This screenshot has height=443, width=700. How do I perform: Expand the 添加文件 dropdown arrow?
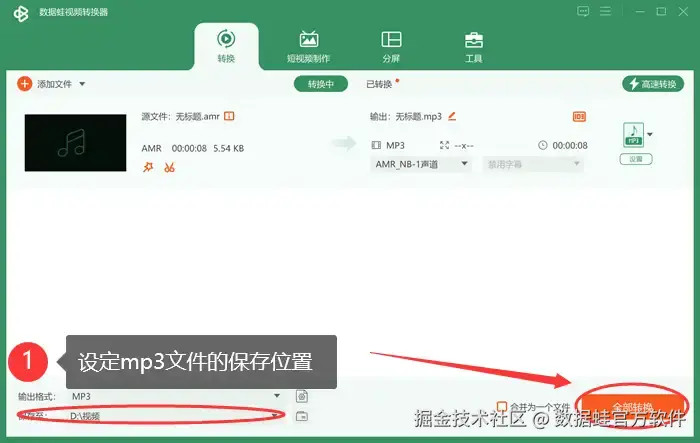coord(82,84)
